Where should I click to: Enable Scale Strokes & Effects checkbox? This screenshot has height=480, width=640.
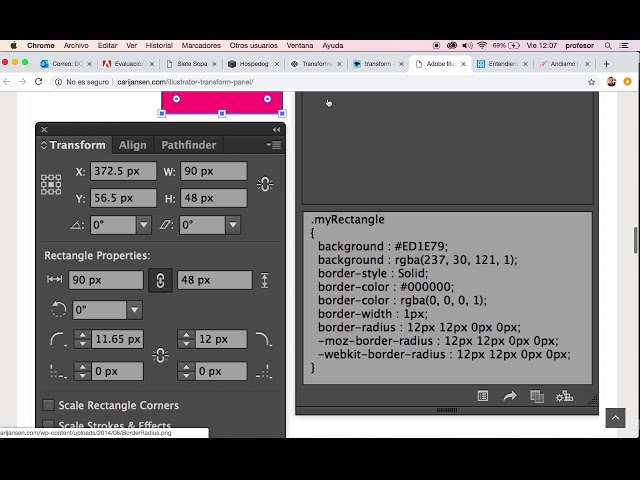coord(49,424)
